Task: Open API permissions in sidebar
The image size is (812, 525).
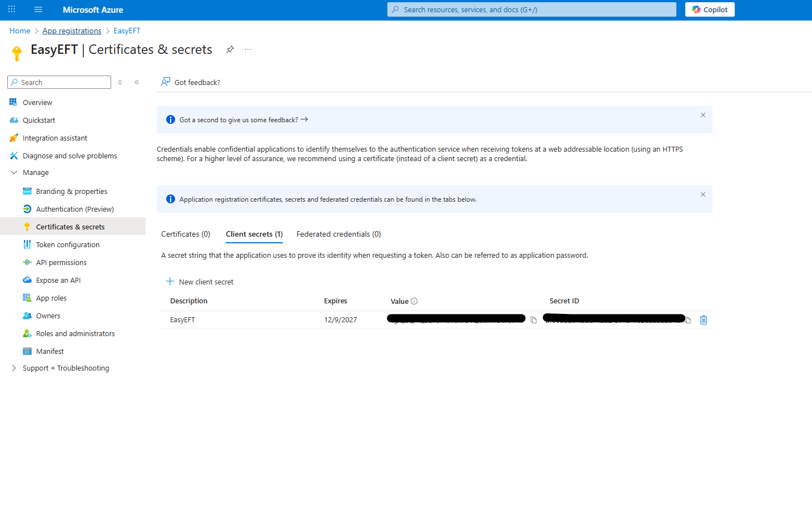Action: 61,263
